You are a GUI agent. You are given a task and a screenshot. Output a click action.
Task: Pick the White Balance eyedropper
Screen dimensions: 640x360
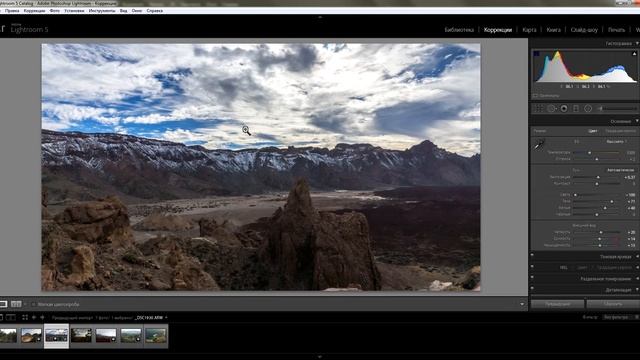[x=539, y=145]
